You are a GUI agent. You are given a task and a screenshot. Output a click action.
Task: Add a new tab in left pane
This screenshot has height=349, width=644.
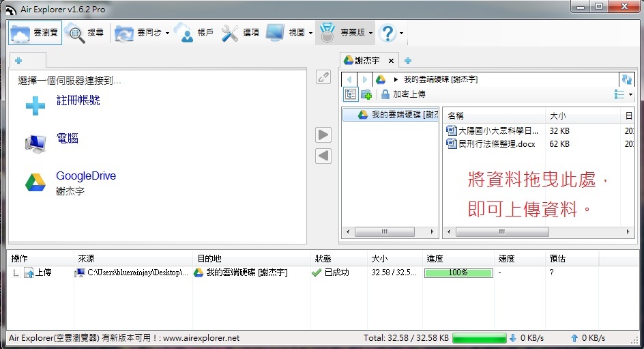[18, 61]
